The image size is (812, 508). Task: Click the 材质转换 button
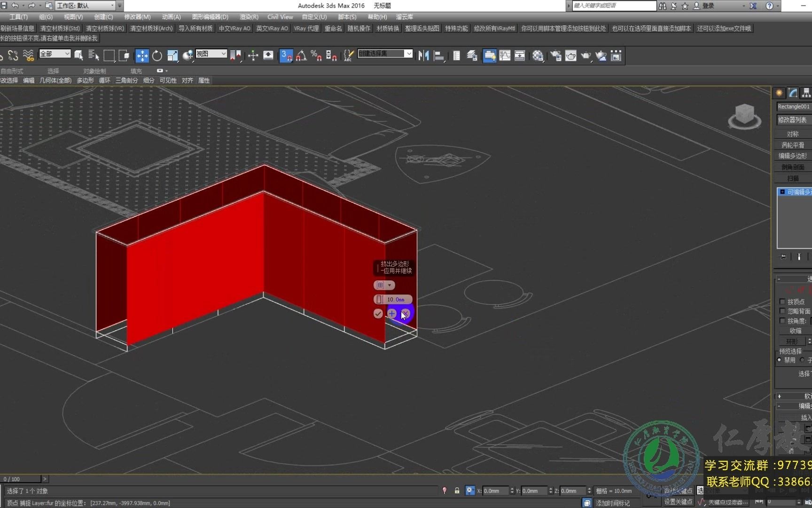[x=388, y=29]
